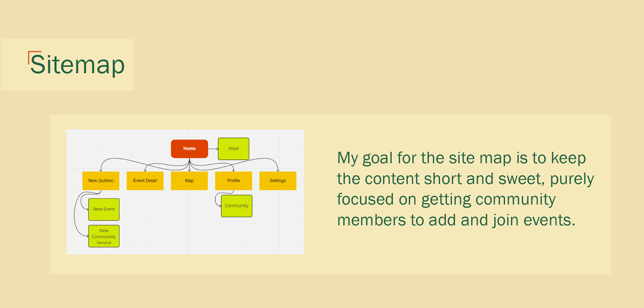The width and height of the screenshot is (644, 308).
Task: Click the arrowhead entering the Community box
Action: (220, 206)
